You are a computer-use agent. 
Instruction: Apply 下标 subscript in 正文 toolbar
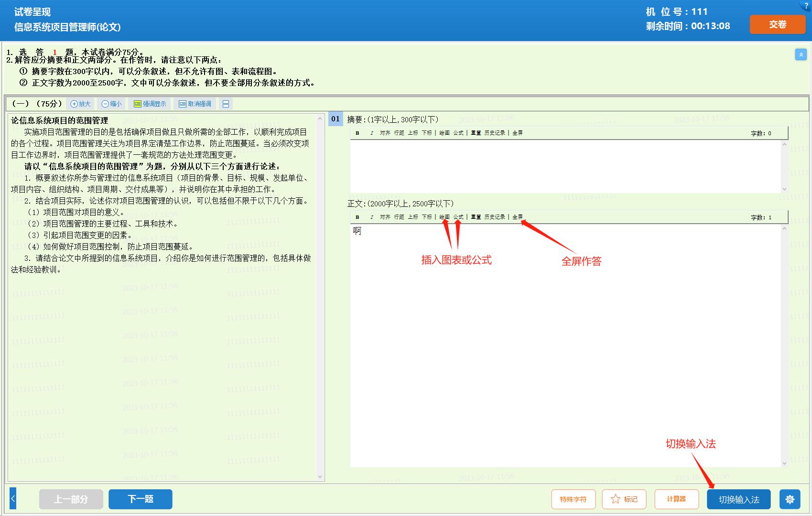pos(427,217)
